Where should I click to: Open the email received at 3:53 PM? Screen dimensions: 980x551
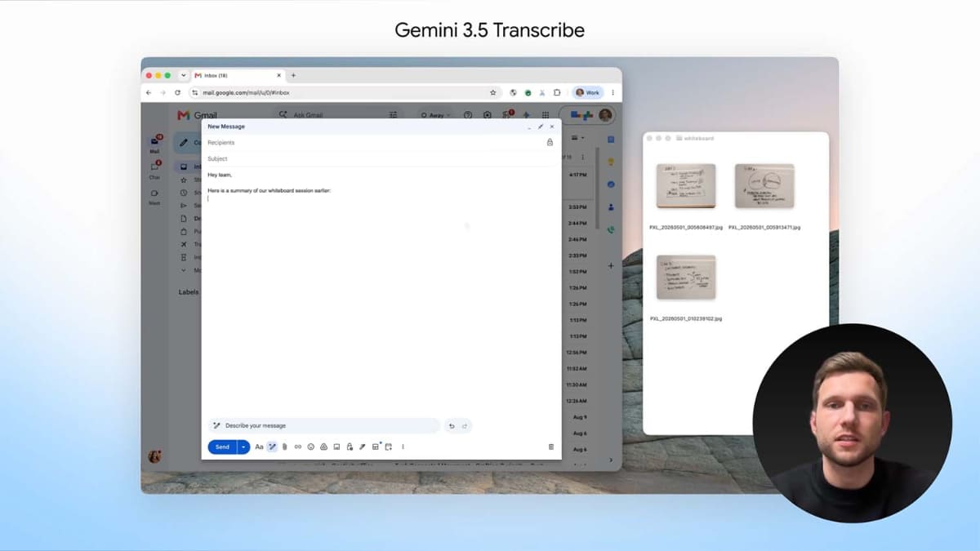pos(577,207)
